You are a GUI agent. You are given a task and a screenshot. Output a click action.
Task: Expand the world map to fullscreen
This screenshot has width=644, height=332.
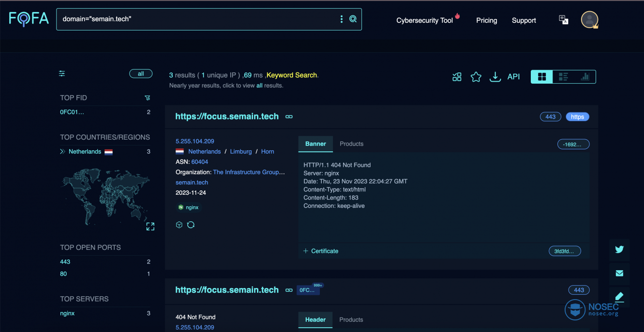[150, 226]
